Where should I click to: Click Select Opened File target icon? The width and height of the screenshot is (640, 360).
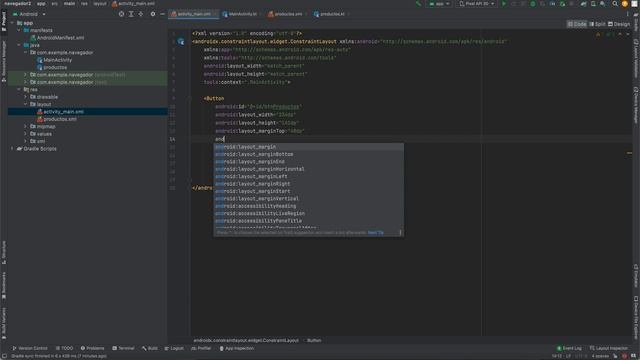pyautogui.click(x=121, y=14)
